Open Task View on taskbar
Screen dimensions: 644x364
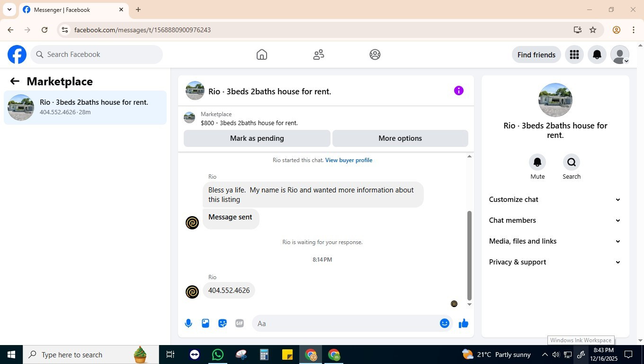tap(170, 355)
